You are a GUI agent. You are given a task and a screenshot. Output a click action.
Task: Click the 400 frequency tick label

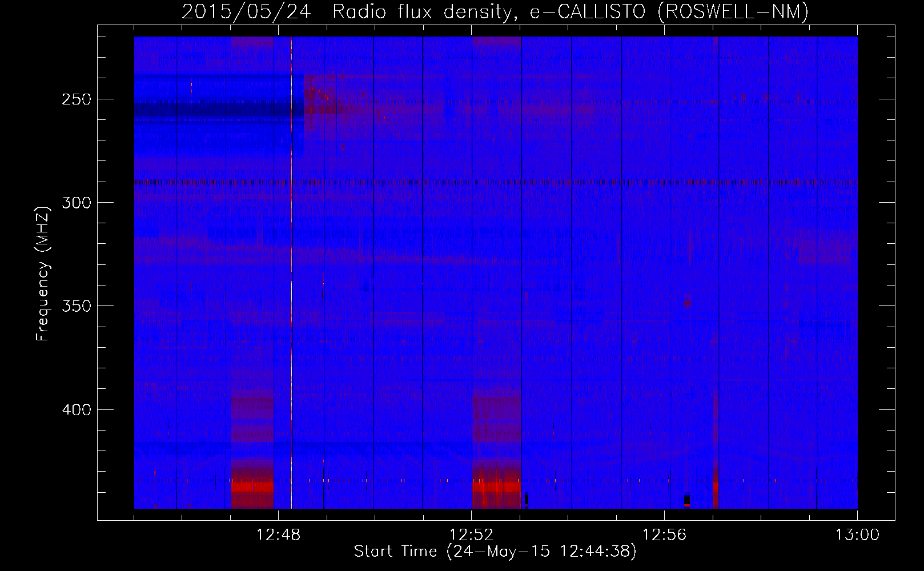point(76,410)
